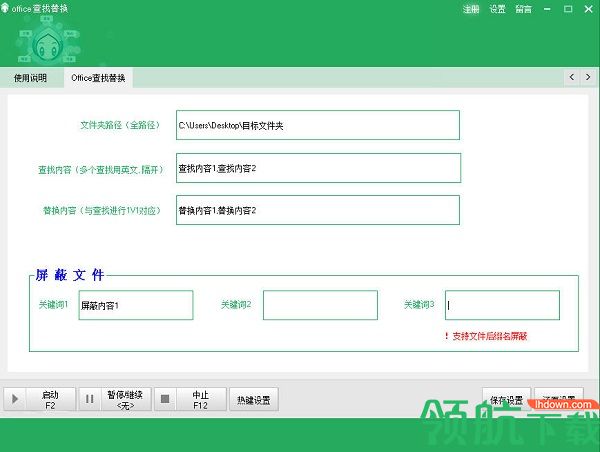Image resolution: width=600 pixels, height=452 pixels.
Task: Close the office查找替换 window
Action: pos(589,9)
